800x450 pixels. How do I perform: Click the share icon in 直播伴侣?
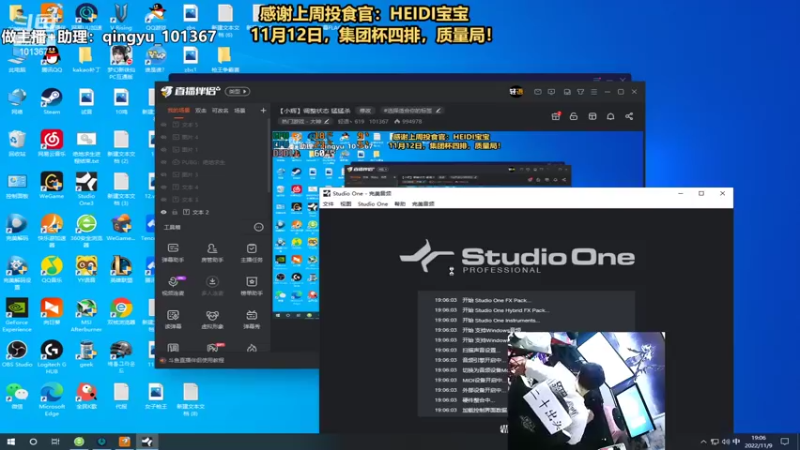629,116
